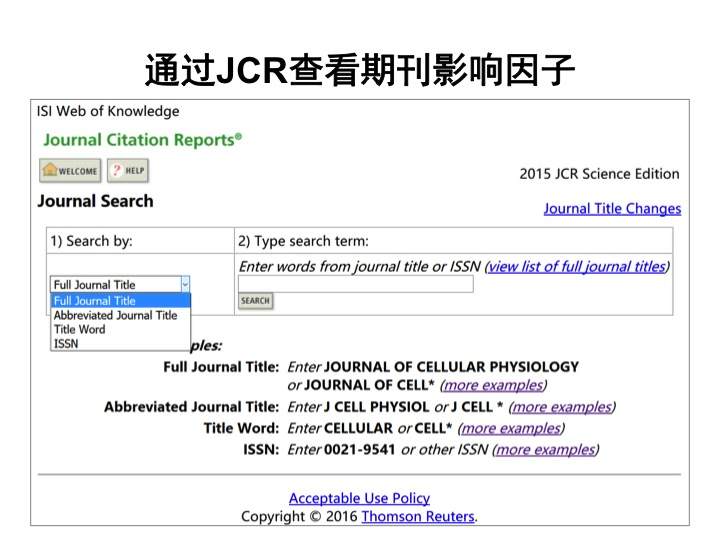Click the 0021-9541 ISSN example text

pyautogui.click(x=360, y=450)
